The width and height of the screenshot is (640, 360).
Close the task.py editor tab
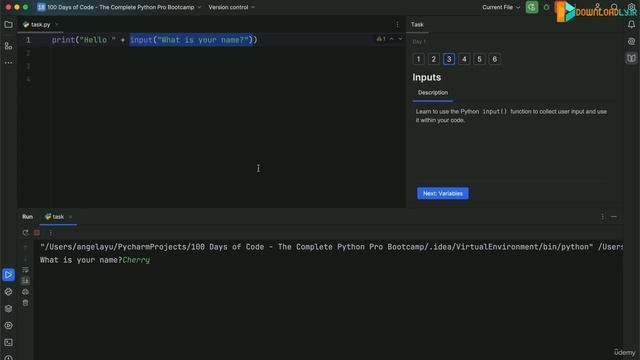(x=57, y=25)
